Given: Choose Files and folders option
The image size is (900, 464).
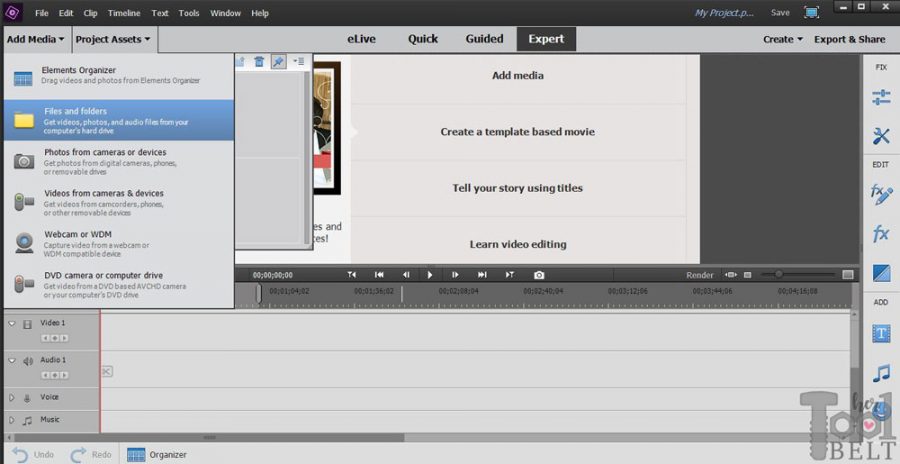Looking at the screenshot, I should [x=119, y=120].
